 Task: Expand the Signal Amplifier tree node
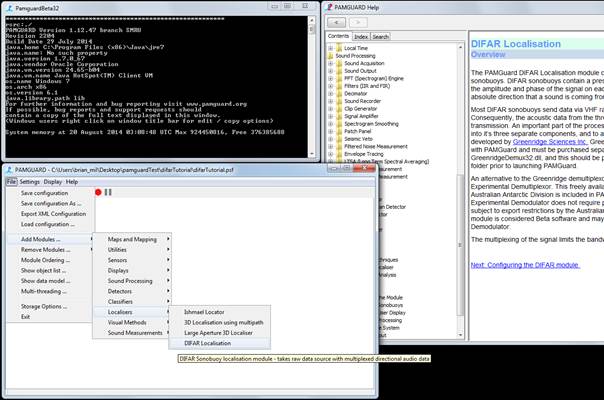(x=331, y=116)
